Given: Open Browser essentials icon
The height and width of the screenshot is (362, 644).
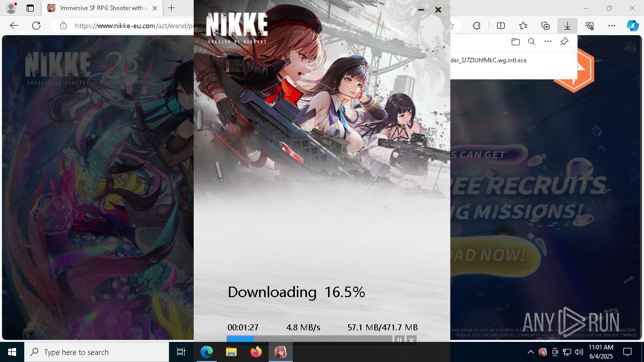Looking at the screenshot, I should [590, 26].
